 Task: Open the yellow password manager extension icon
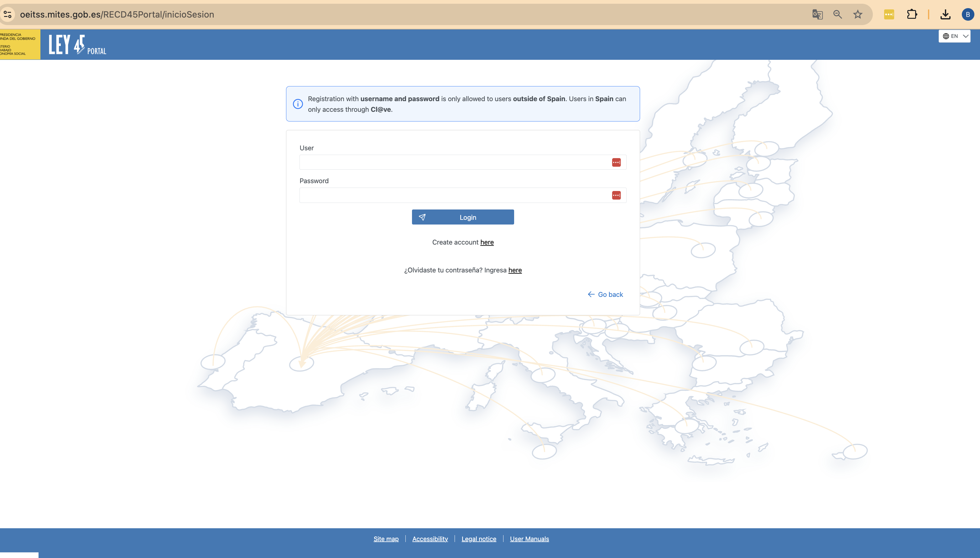tap(889, 15)
